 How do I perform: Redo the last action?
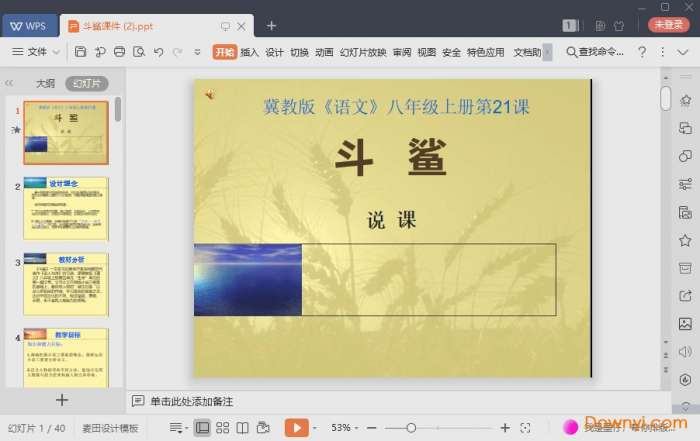pyautogui.click(x=178, y=52)
